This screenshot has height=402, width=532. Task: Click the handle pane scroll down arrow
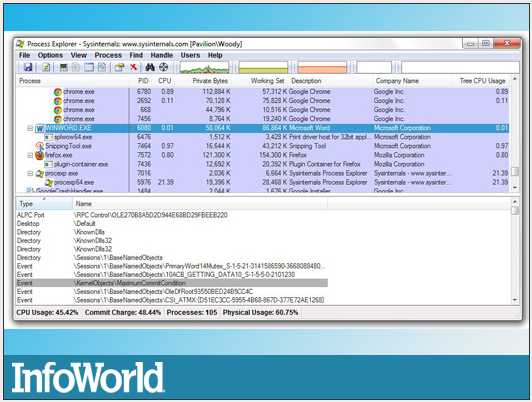point(515,300)
